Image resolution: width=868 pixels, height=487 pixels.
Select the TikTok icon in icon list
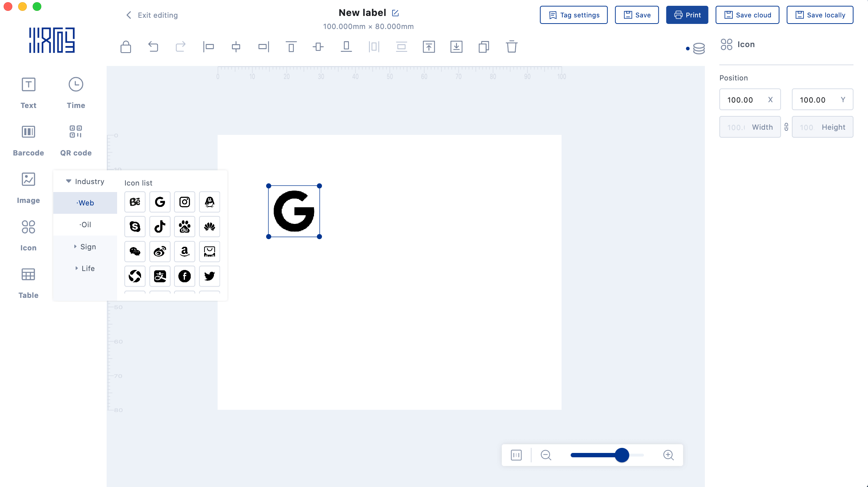click(x=160, y=227)
